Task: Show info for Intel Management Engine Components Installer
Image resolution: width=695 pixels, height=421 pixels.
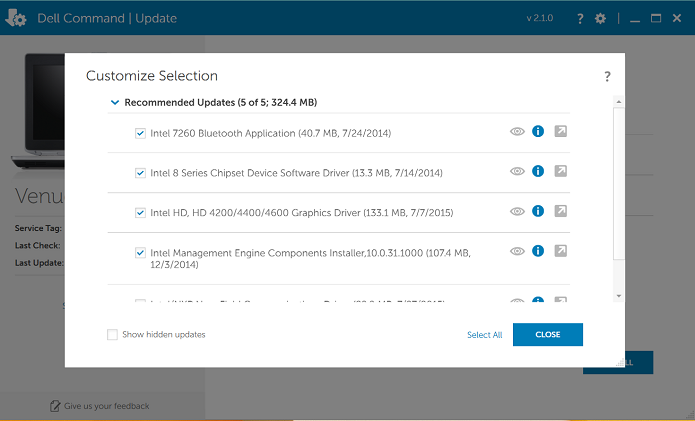Action: [538, 251]
